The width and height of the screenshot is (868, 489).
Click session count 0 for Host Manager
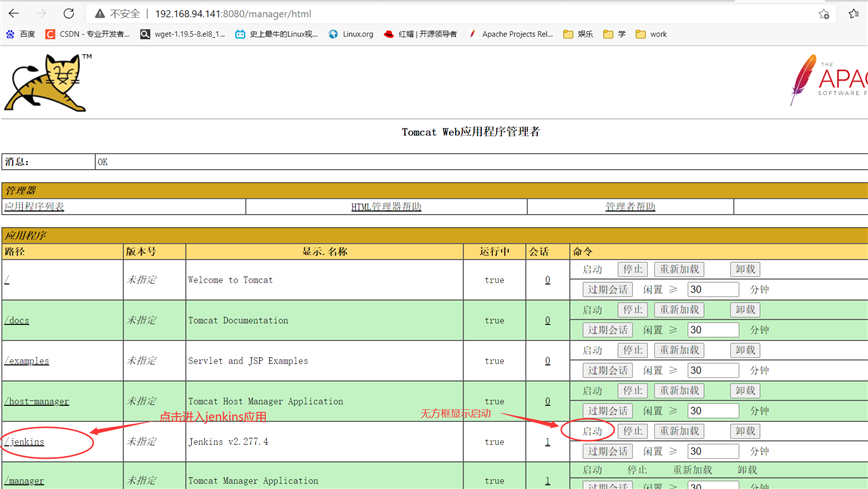[x=547, y=401]
